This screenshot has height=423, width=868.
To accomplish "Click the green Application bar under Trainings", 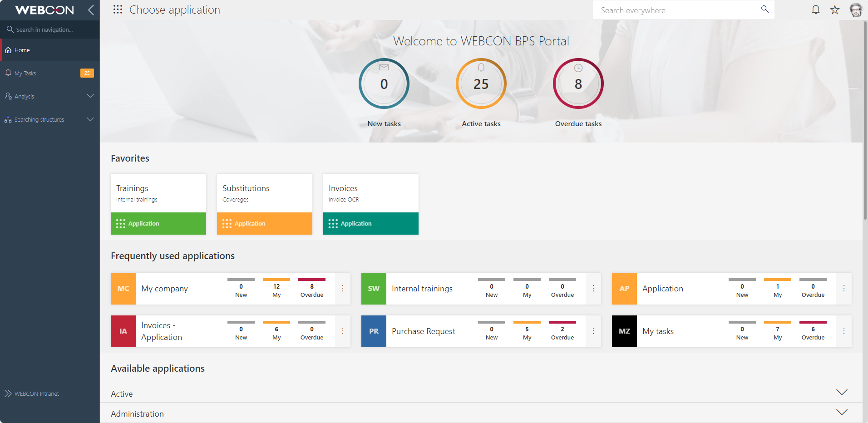I will point(158,223).
